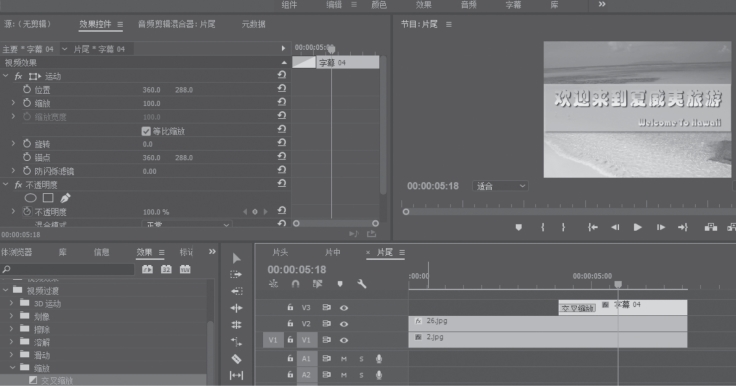Open the Info panel tab
The width and height of the screenshot is (736, 386).
[101, 252]
